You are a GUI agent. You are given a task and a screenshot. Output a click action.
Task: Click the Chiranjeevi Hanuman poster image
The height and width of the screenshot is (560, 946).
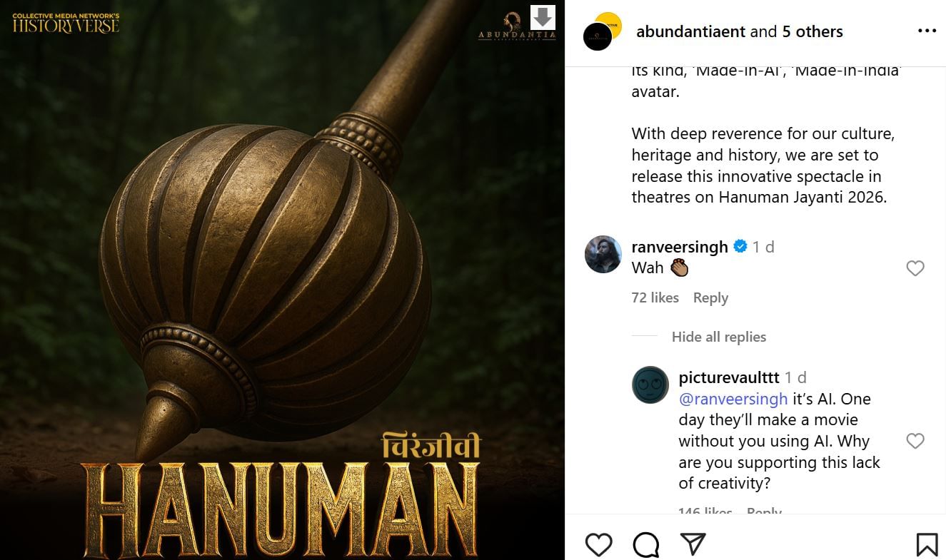point(282,285)
